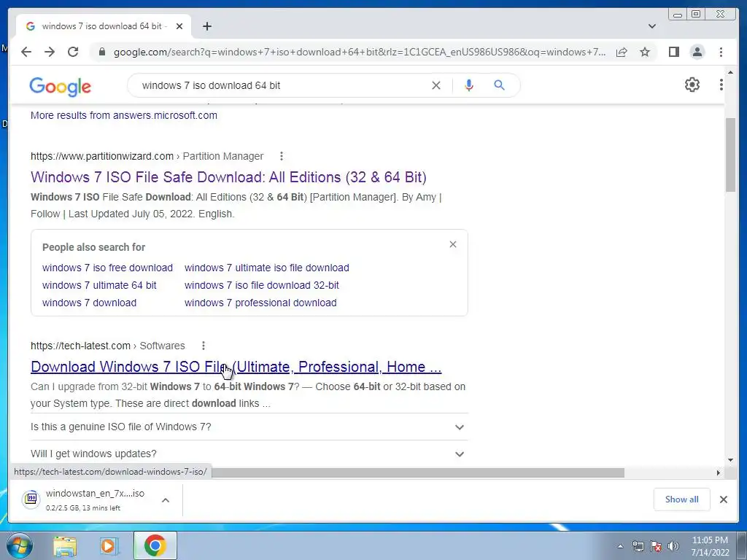The image size is (747, 560).
Task: Expand Will I get windows updates question
Action: click(x=249, y=454)
